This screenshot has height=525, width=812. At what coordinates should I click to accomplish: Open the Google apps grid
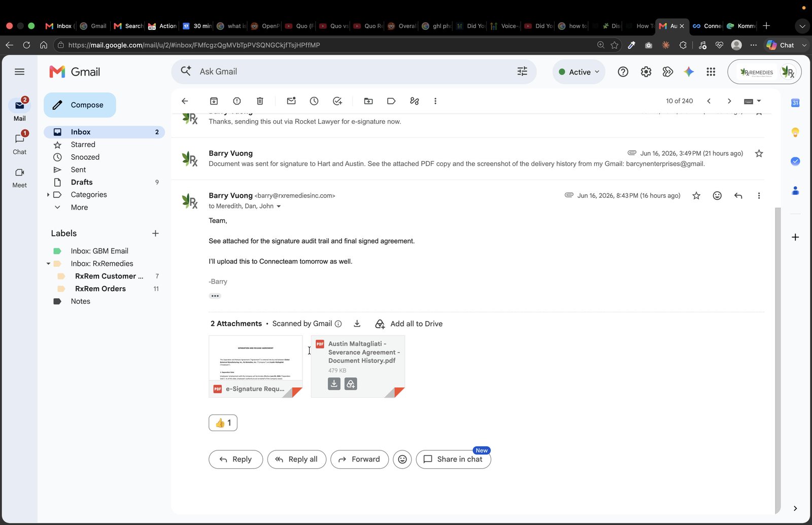[711, 72]
